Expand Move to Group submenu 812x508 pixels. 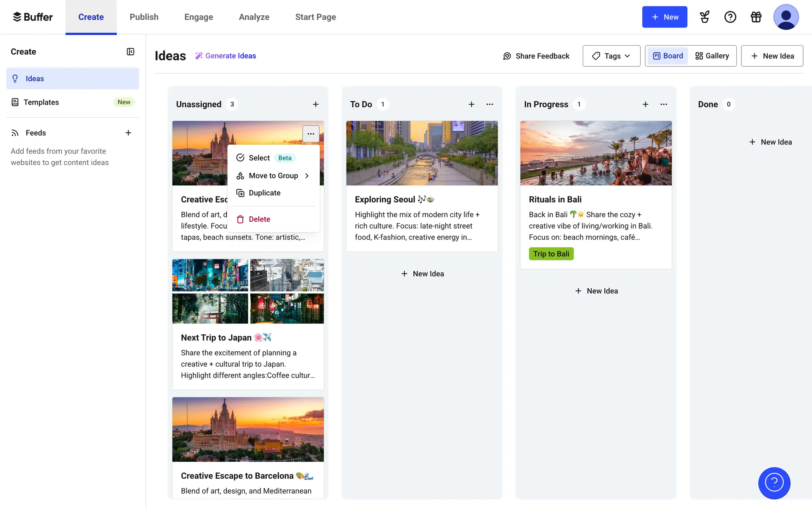pos(273,176)
